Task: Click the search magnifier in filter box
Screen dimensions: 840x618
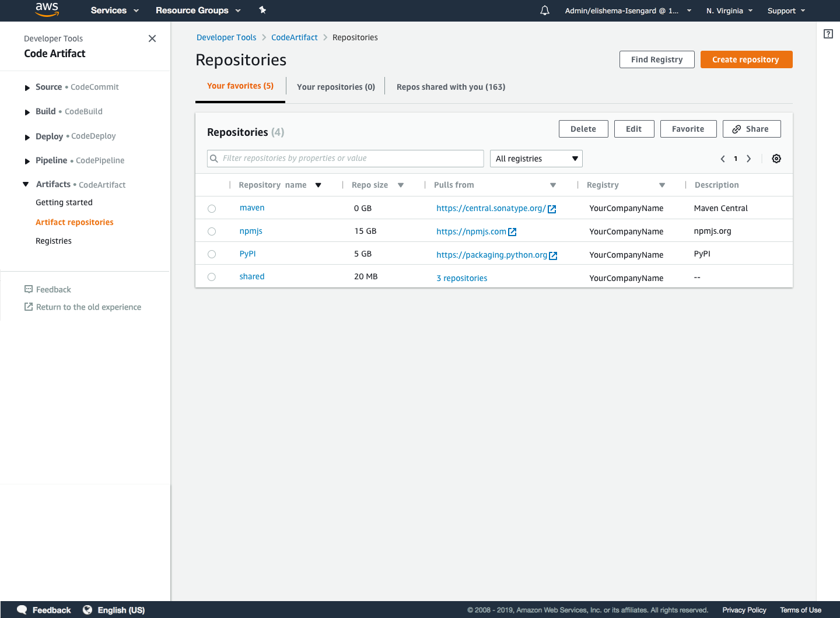Action: pos(214,159)
